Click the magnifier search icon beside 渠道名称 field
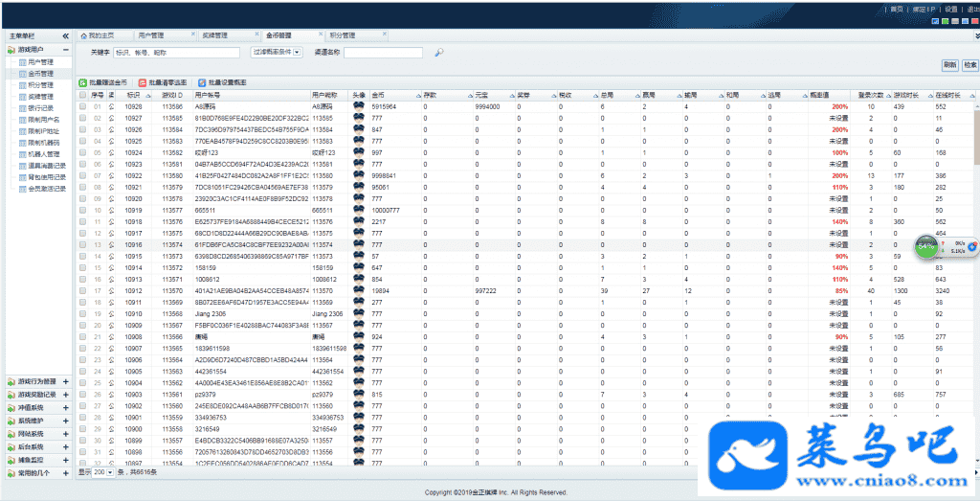980x501 pixels. 439,53
